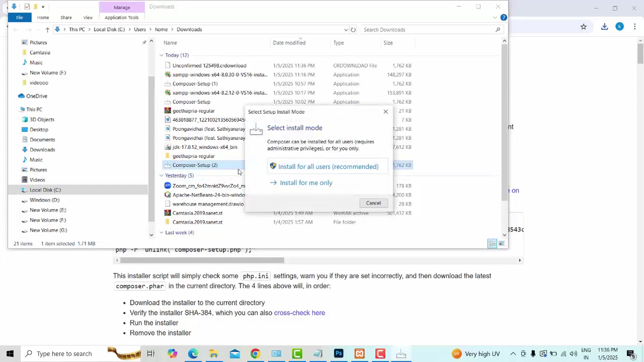Expand the chevron after This PC in address bar
This screenshot has width=644, height=362.
pos(90,29)
